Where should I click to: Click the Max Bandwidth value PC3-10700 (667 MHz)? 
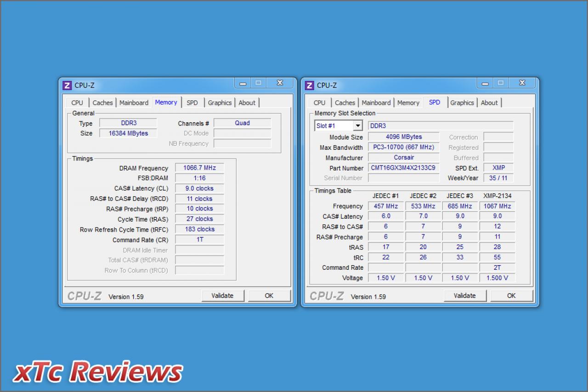click(x=404, y=148)
